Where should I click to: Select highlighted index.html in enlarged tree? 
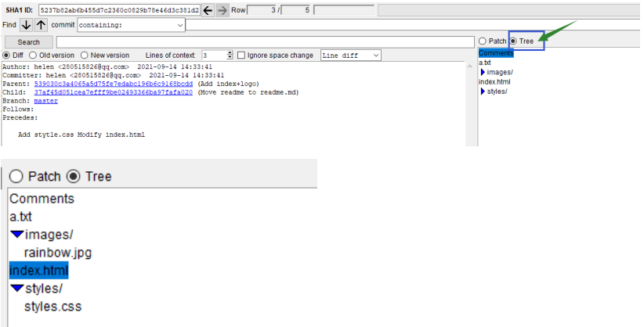pos(38,271)
